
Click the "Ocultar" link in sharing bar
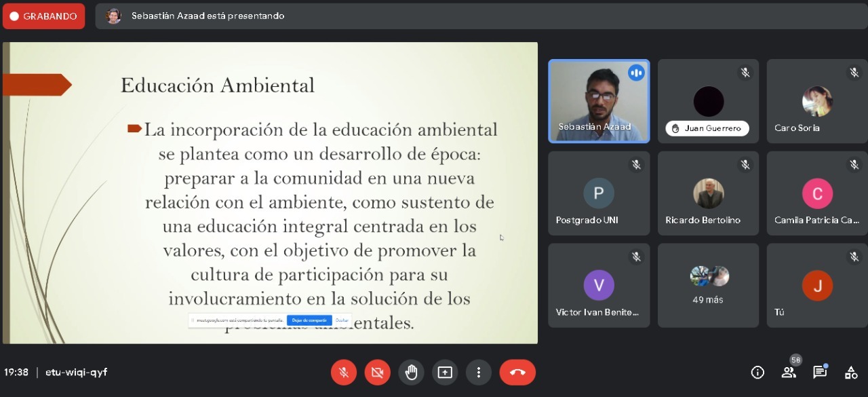pos(342,320)
